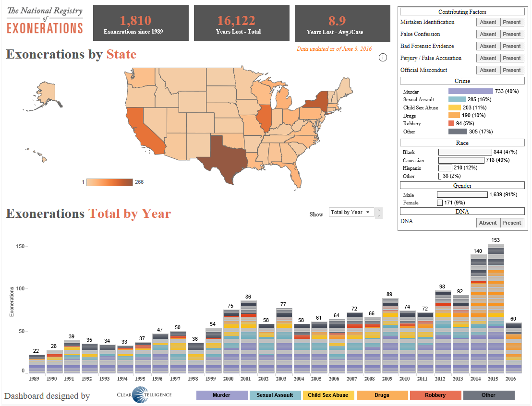The image size is (532, 406).
Task: Click the Murder bar in Crime panel
Action: point(471,91)
